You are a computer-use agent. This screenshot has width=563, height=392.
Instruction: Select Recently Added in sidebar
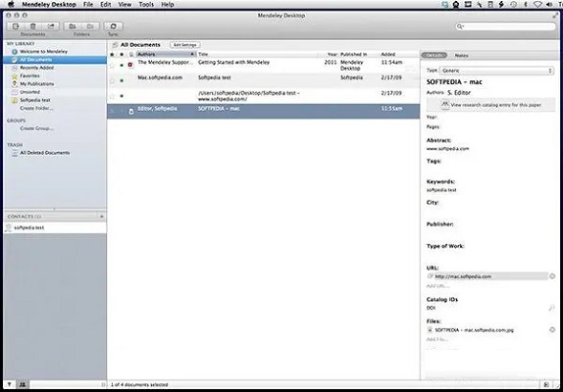click(x=36, y=68)
